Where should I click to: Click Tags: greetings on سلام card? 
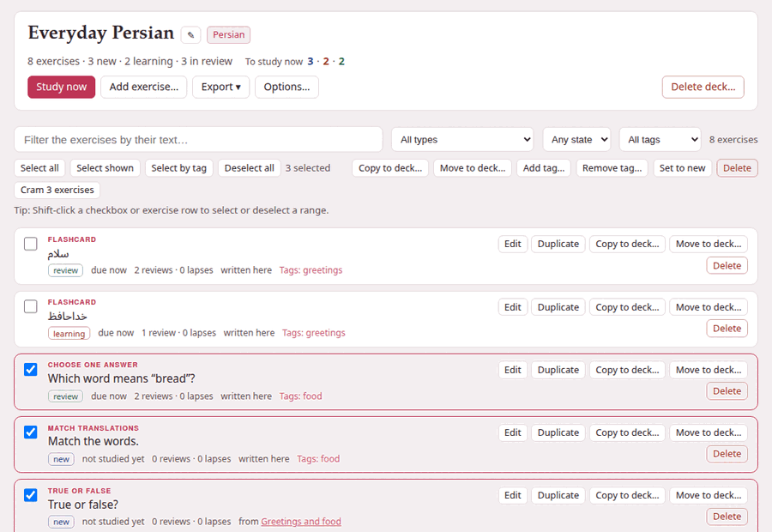pyautogui.click(x=311, y=270)
